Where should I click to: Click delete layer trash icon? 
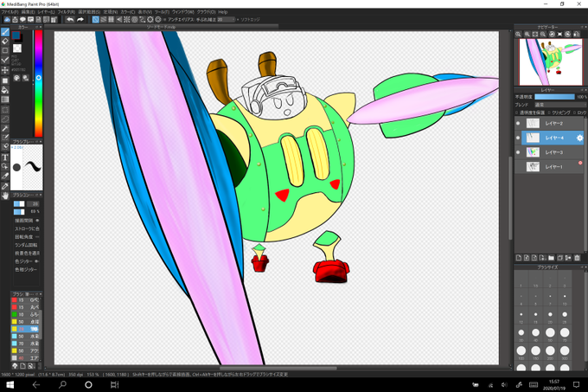click(577, 258)
